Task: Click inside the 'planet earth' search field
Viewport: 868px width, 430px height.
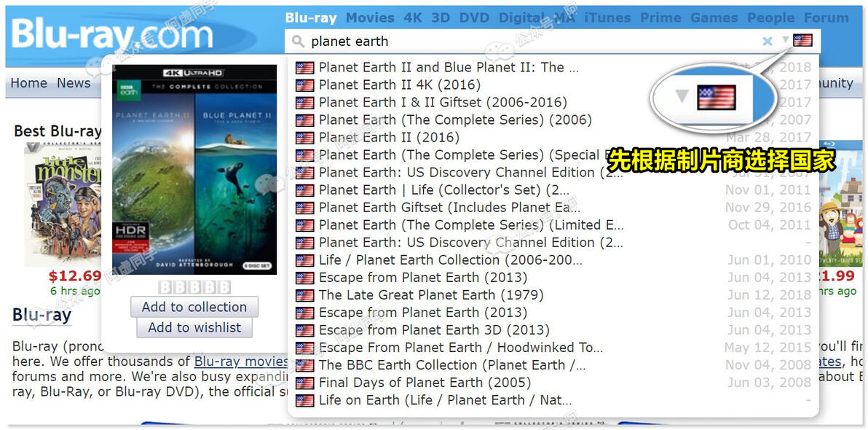Action: click(x=532, y=42)
